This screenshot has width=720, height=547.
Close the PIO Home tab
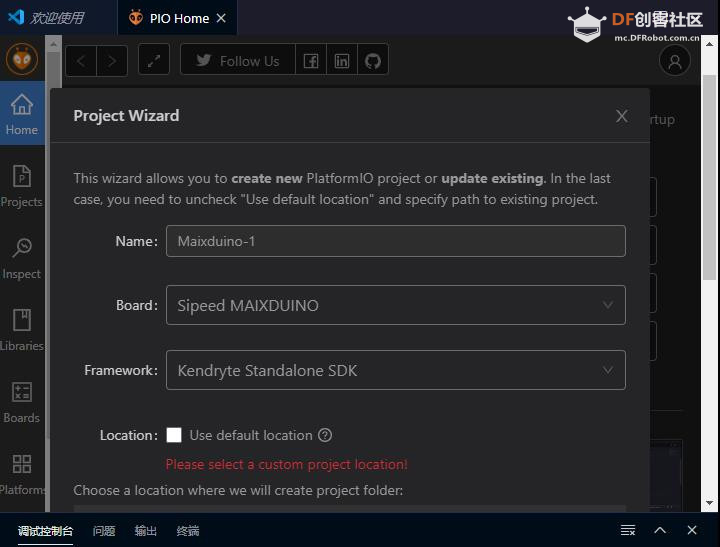(x=221, y=18)
